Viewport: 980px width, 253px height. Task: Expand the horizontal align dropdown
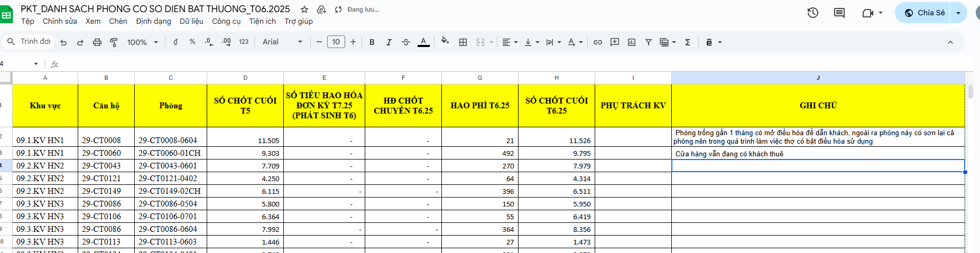click(510, 42)
